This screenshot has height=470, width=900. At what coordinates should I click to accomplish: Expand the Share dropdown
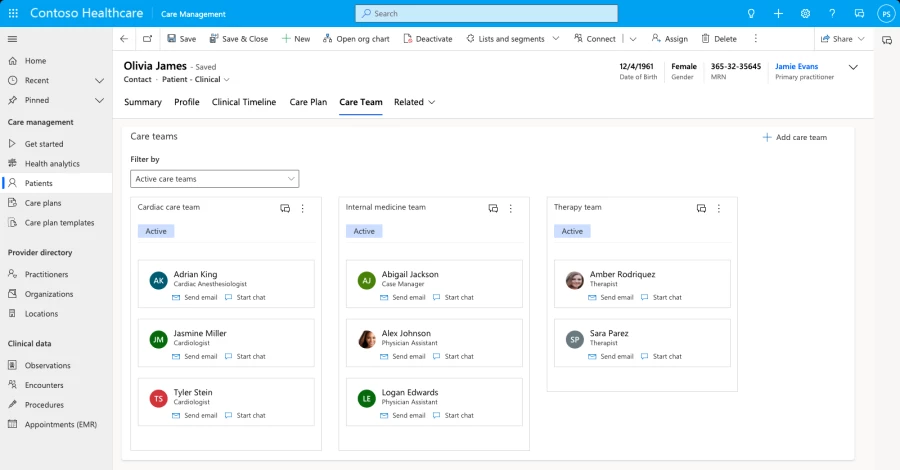click(861, 38)
